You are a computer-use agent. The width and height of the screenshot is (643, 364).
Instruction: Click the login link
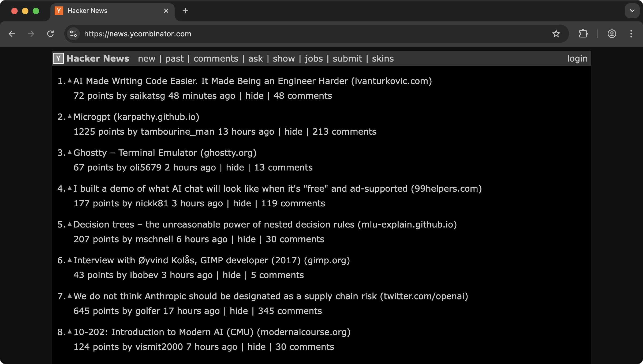click(577, 59)
